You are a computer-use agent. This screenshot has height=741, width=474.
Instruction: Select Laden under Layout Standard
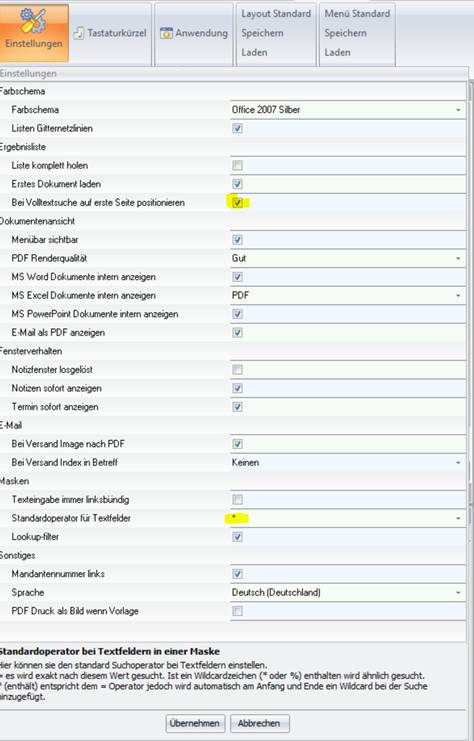click(x=254, y=52)
